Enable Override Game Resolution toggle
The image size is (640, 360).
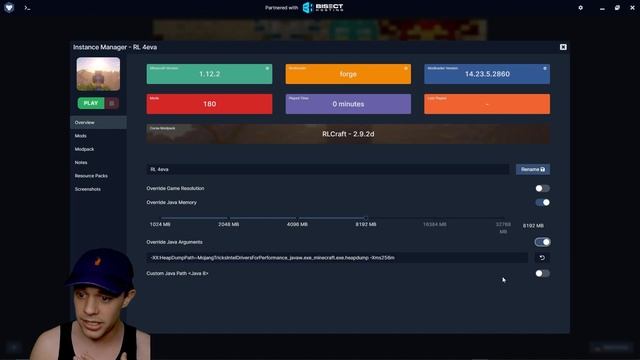(x=542, y=188)
